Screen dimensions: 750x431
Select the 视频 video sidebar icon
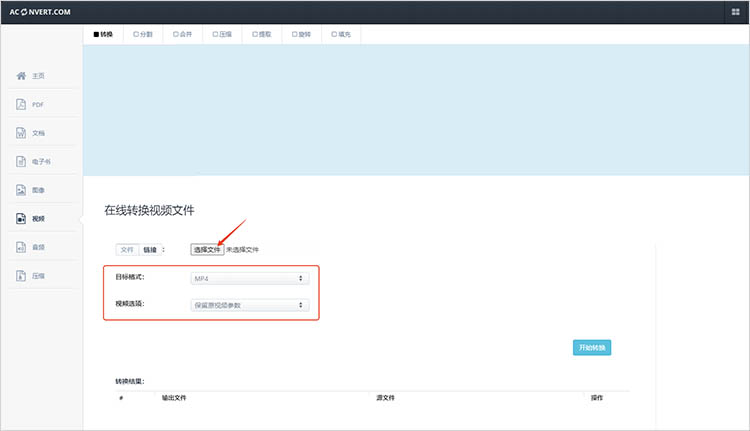pos(21,219)
